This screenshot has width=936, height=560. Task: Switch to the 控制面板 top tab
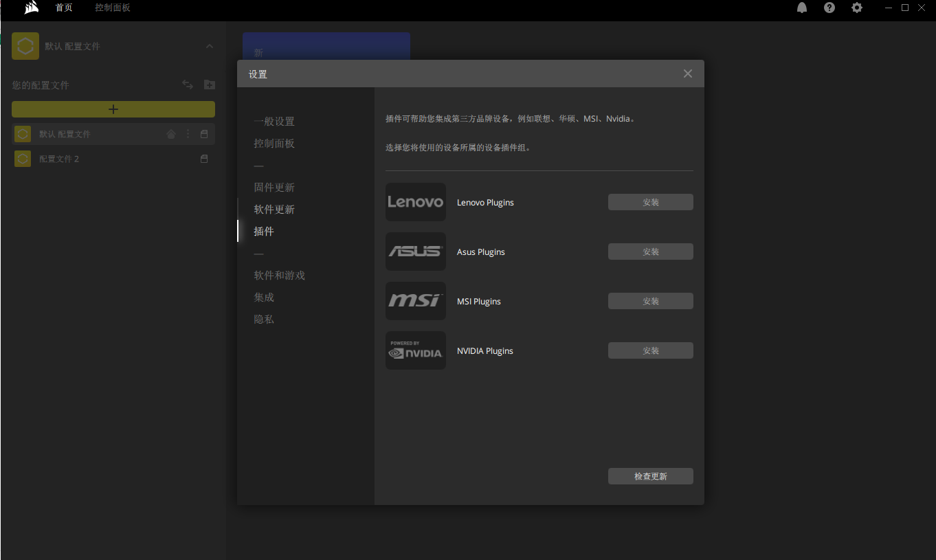[113, 8]
